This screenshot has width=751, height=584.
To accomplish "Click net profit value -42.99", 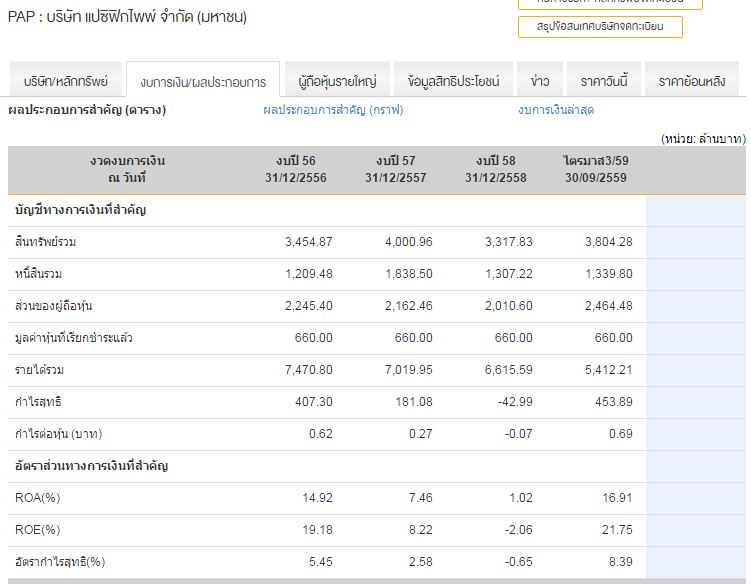I will click(515, 402).
